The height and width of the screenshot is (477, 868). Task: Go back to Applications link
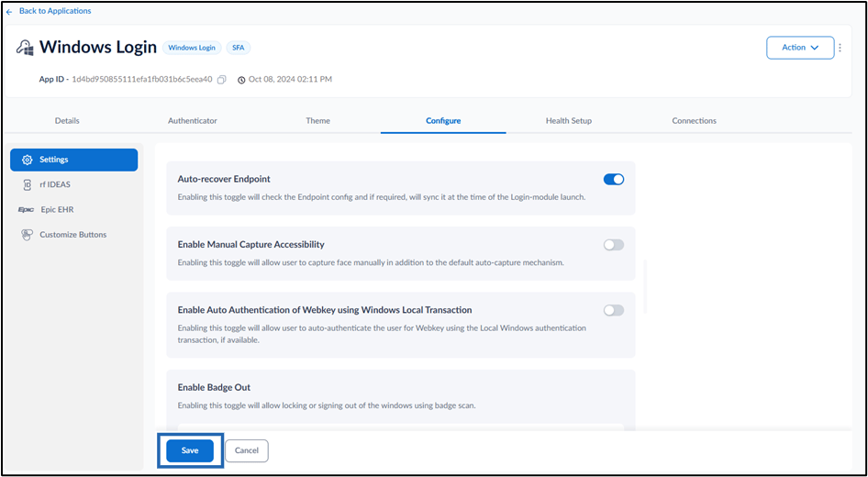click(49, 11)
